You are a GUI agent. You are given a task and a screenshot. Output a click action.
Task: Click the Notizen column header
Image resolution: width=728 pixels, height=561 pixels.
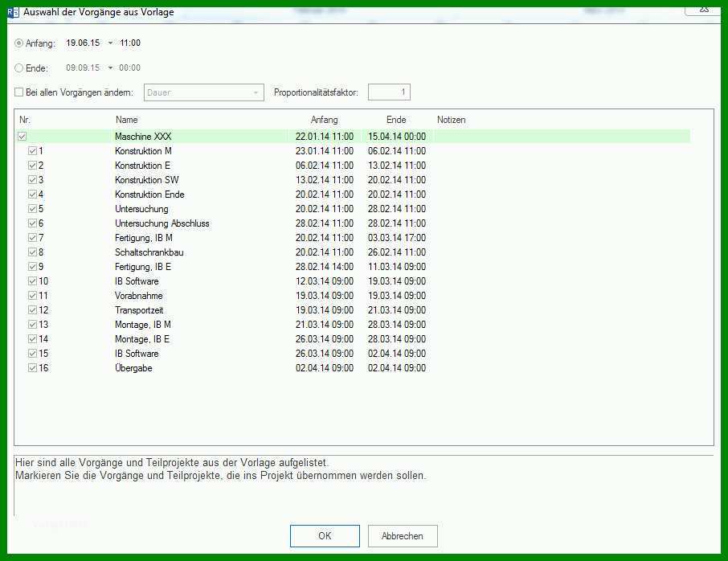(x=451, y=120)
